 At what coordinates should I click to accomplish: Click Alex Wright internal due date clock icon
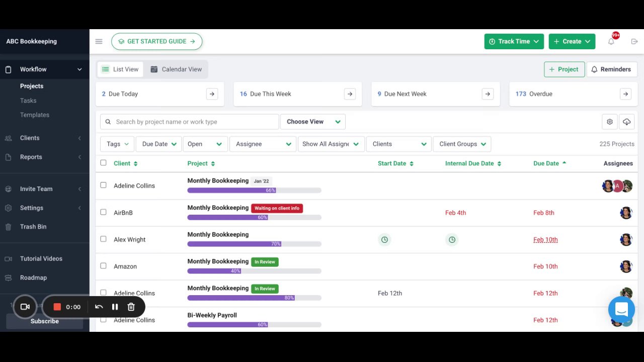pos(452,240)
